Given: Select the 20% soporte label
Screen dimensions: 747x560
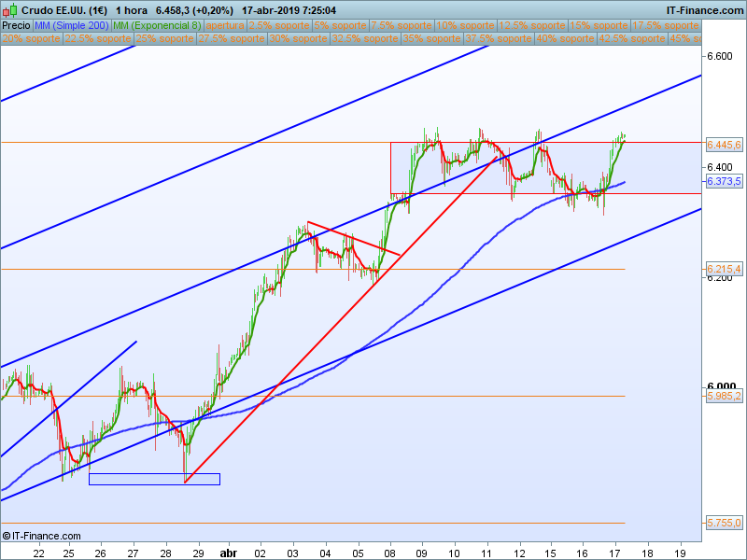Looking at the screenshot, I should click(x=32, y=38).
